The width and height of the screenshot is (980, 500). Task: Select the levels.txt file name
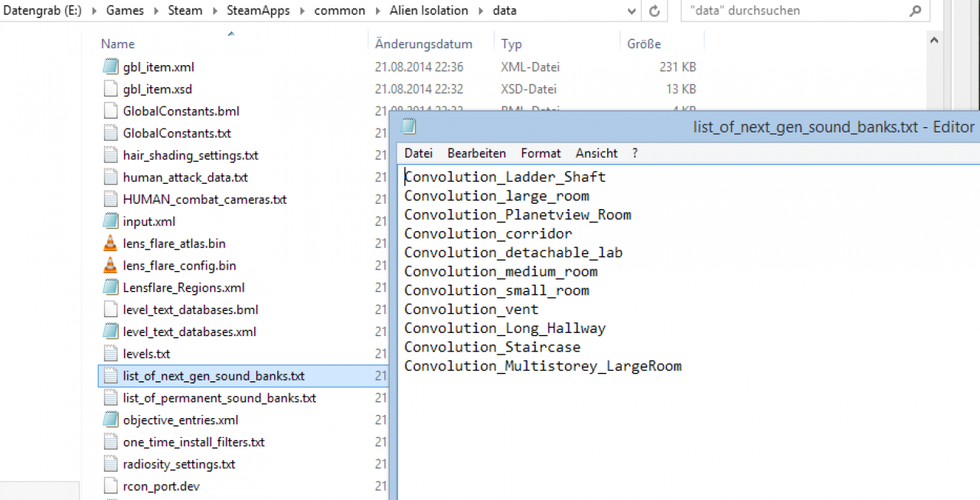click(146, 354)
